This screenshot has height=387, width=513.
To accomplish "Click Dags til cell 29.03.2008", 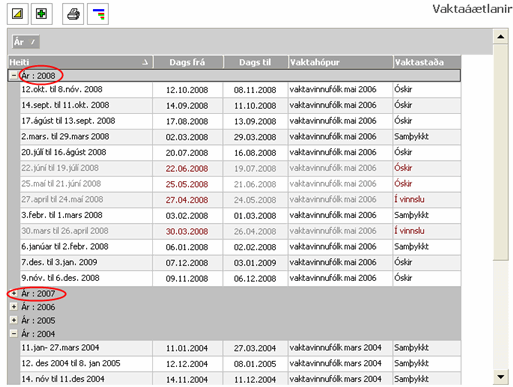I will pos(255,137).
